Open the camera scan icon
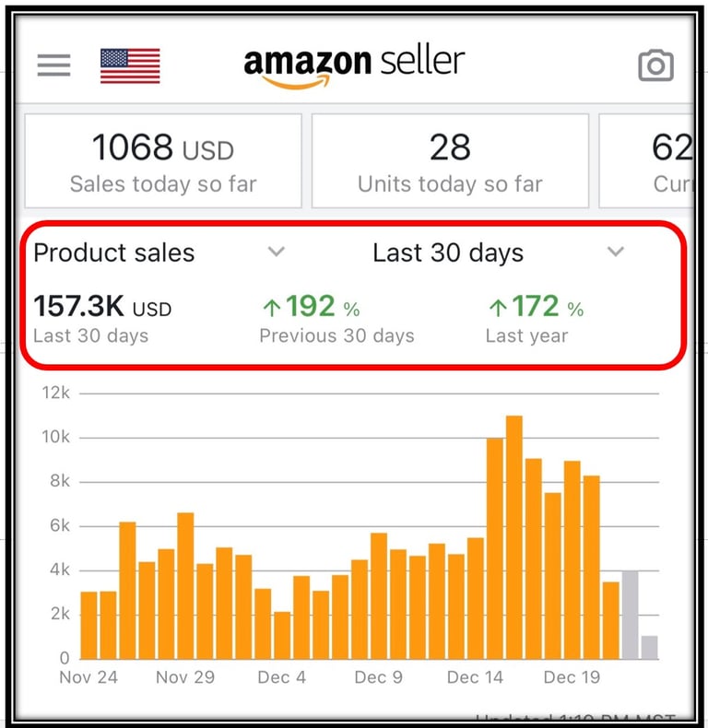Image resolution: width=708 pixels, height=728 pixels. pos(655,66)
